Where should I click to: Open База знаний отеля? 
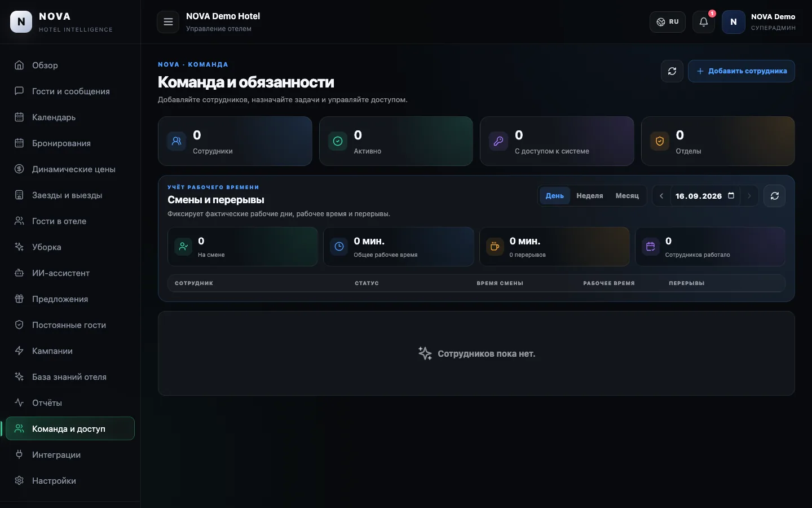click(x=70, y=377)
